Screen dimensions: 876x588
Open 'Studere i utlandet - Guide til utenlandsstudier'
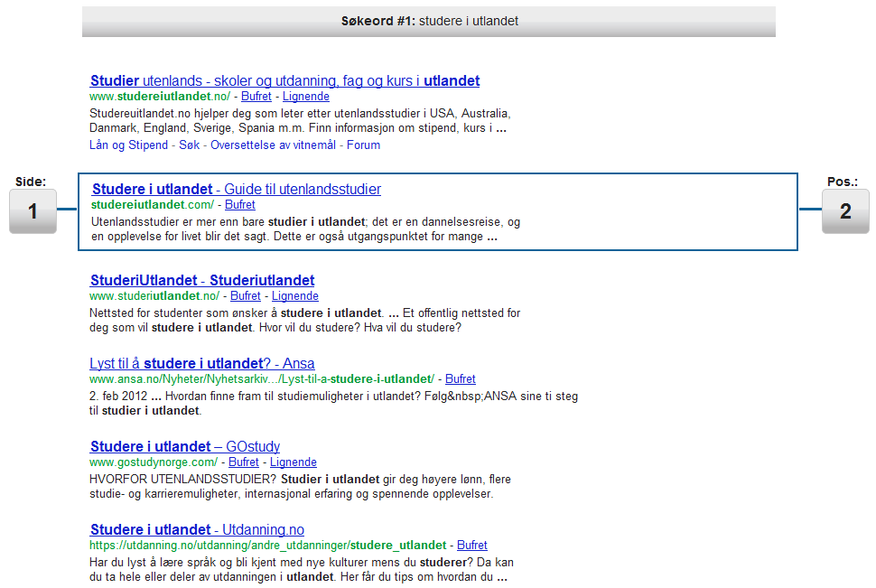point(236,190)
